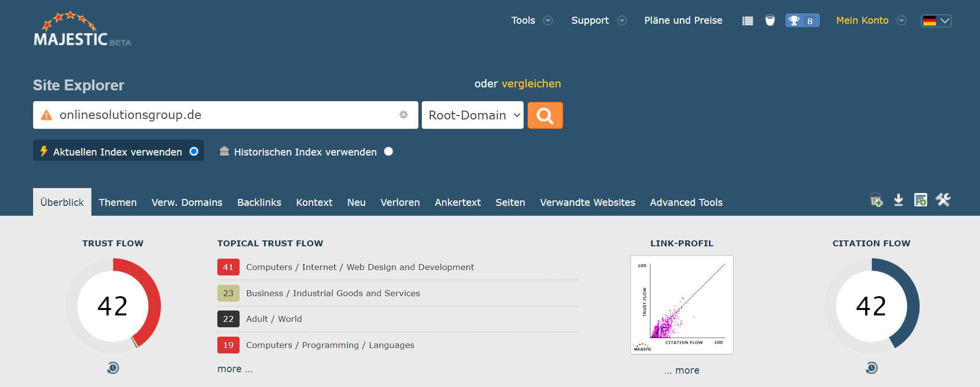Viewport: 980px width, 387px height.
Task: Click the orange search button
Action: tap(545, 116)
